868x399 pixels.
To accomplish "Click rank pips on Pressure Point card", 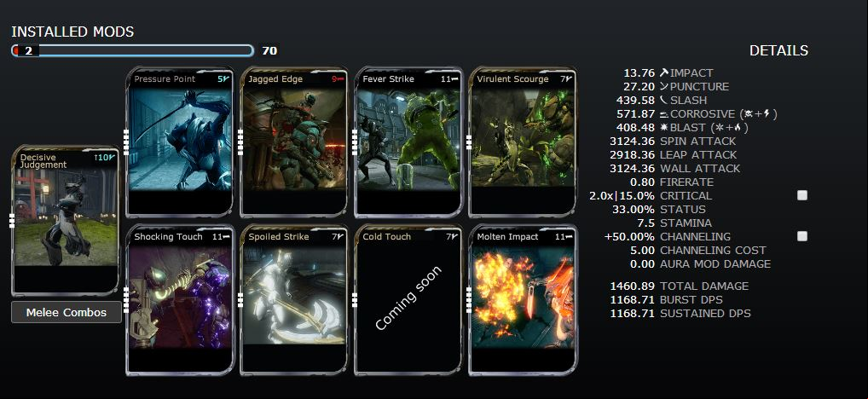I will [126, 142].
